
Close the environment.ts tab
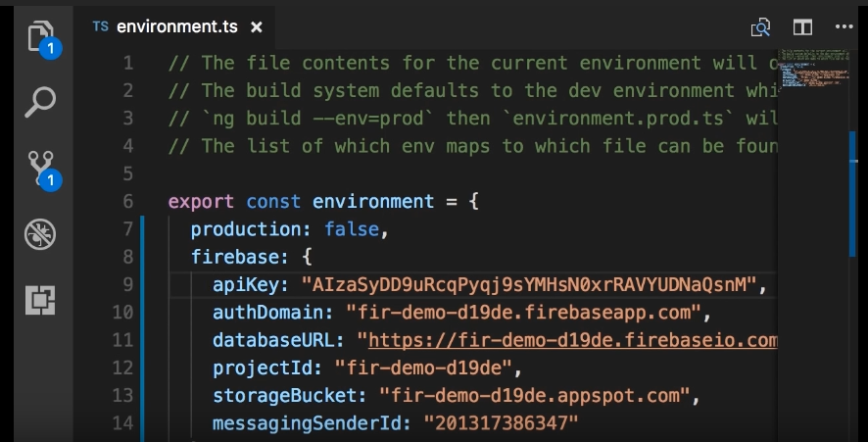click(257, 27)
